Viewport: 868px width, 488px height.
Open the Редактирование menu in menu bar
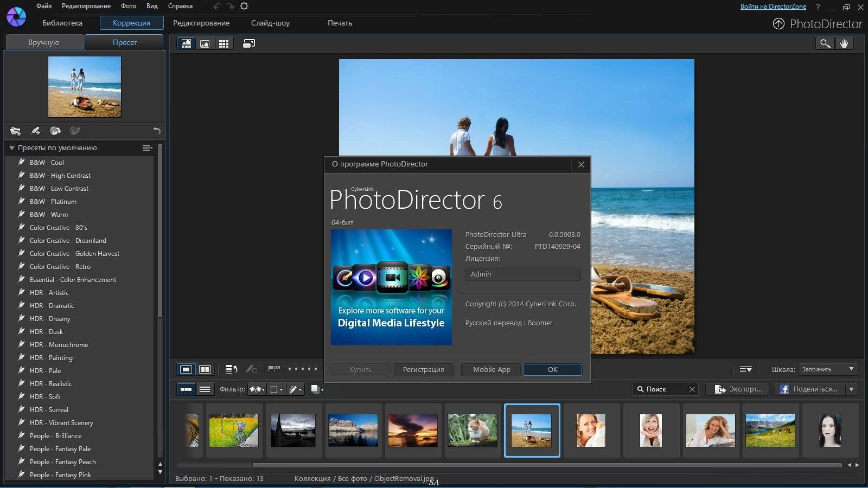click(x=86, y=6)
